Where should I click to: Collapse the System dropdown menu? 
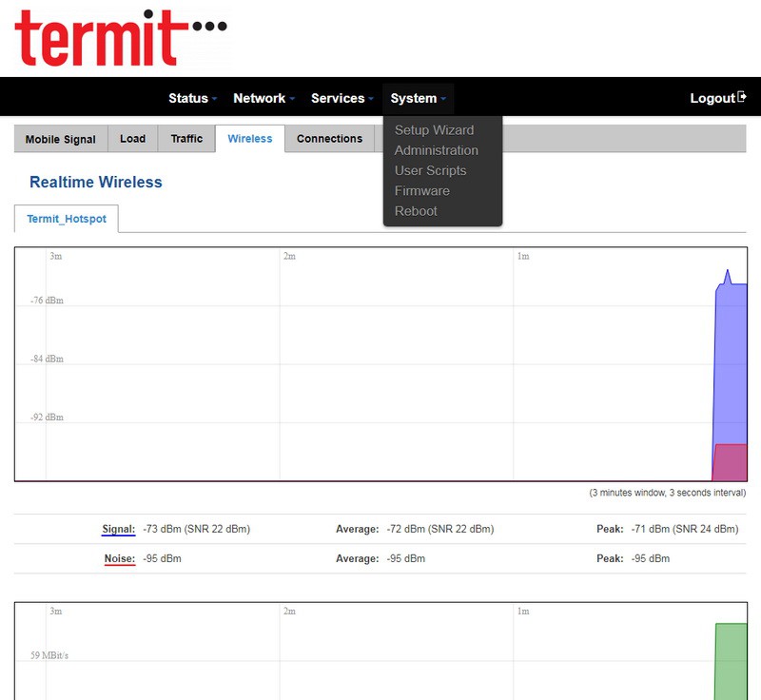[418, 98]
